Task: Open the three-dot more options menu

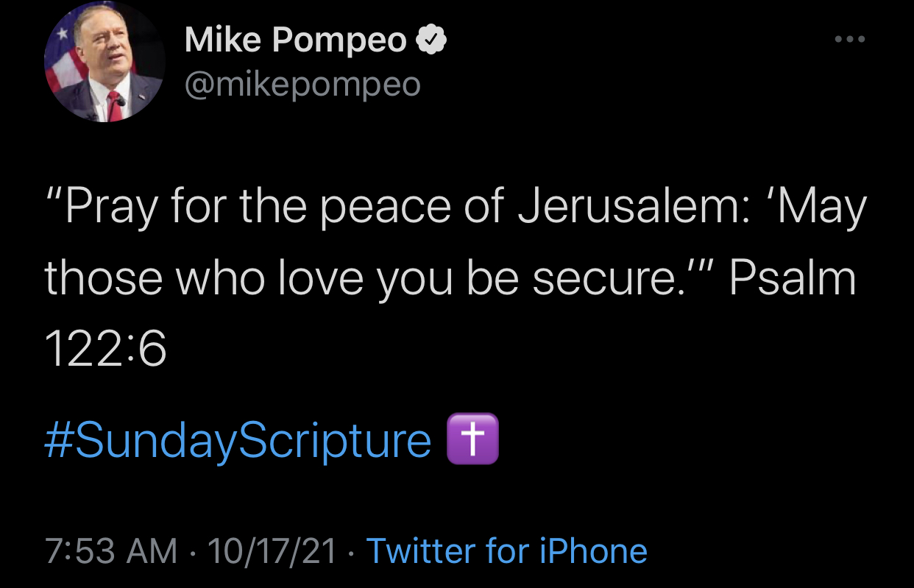Action: [x=851, y=39]
